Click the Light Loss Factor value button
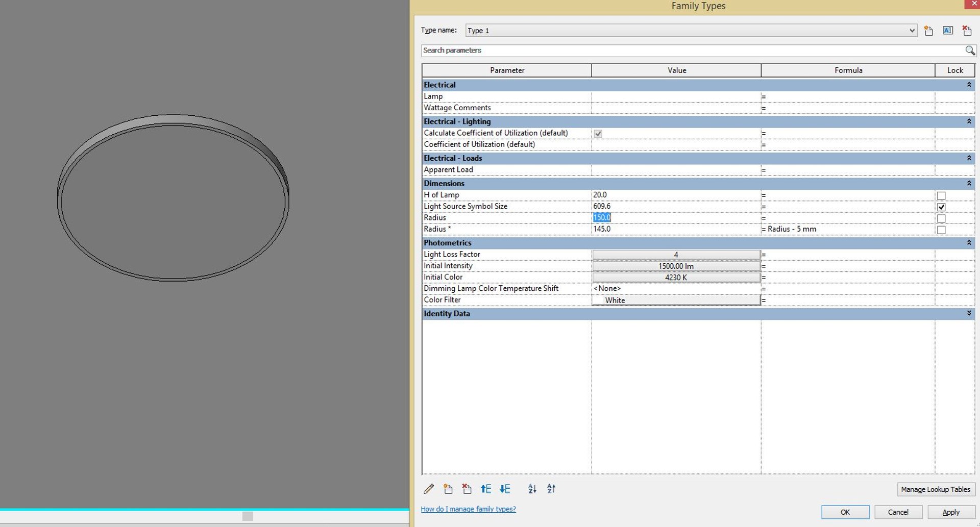 coord(676,255)
